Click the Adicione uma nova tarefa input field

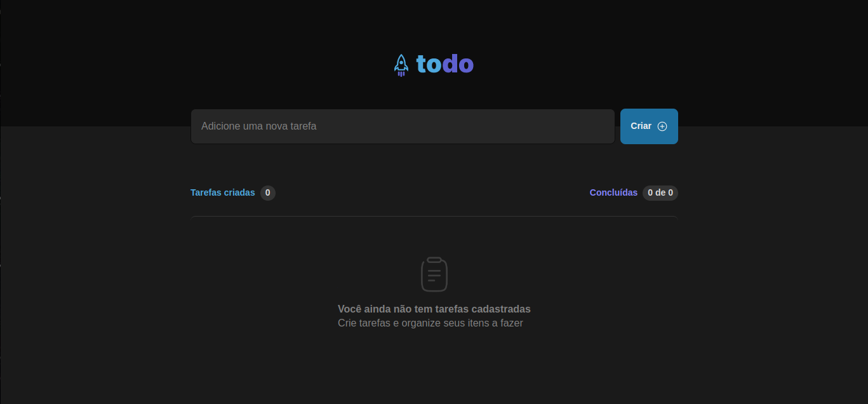point(403,126)
